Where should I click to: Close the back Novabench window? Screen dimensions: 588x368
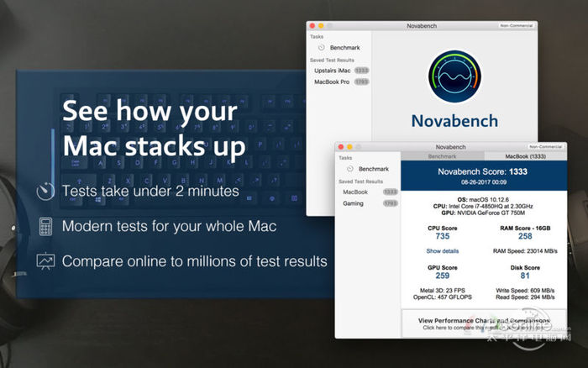[312, 25]
